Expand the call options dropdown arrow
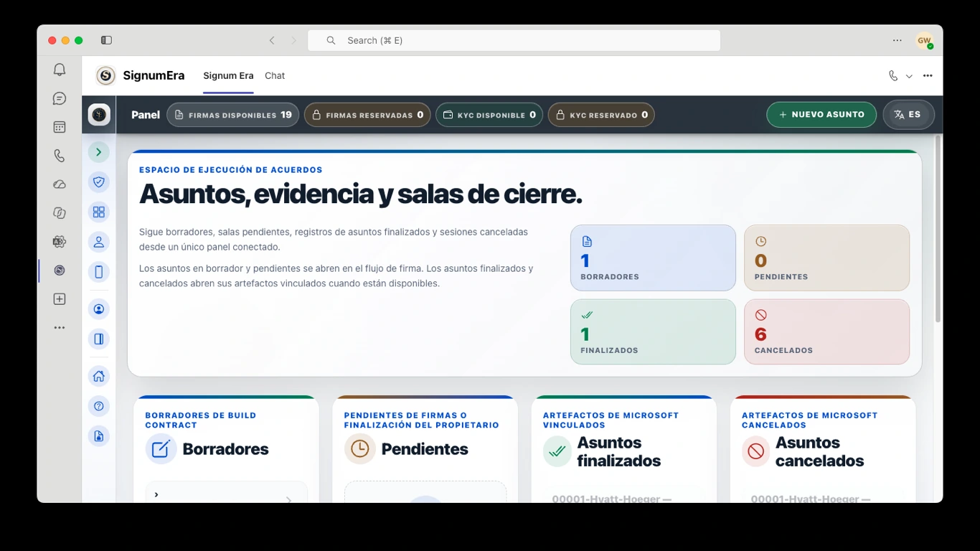Screen dimensions: 980x551 pos(909,76)
